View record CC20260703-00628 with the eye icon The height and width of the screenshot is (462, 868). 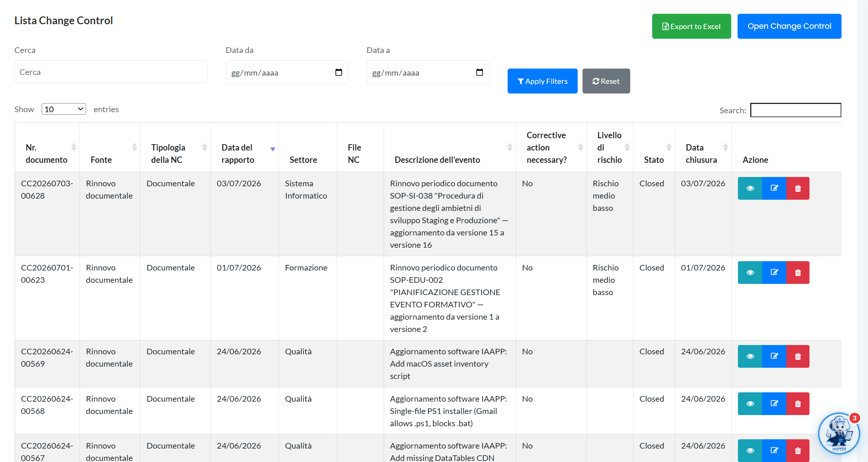tap(750, 188)
